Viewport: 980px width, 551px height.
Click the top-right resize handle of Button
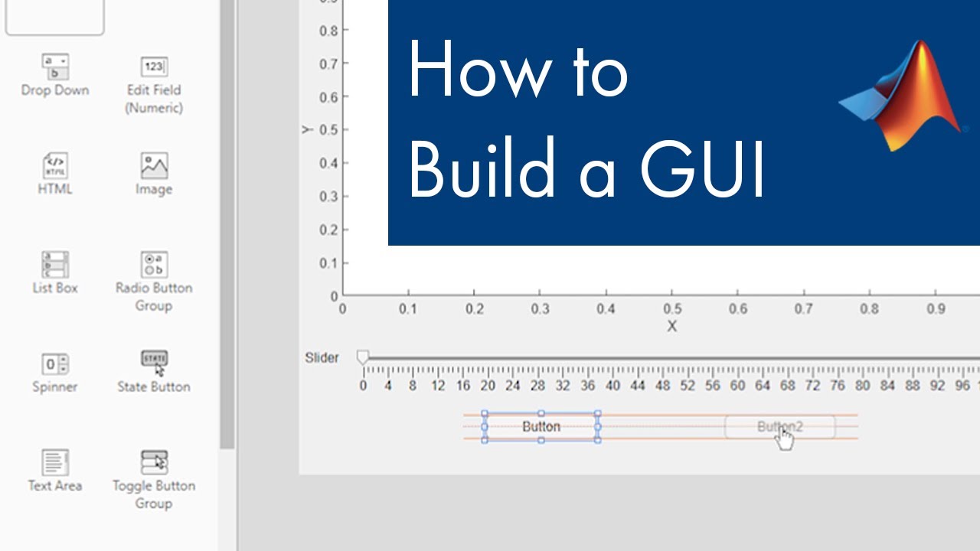598,413
